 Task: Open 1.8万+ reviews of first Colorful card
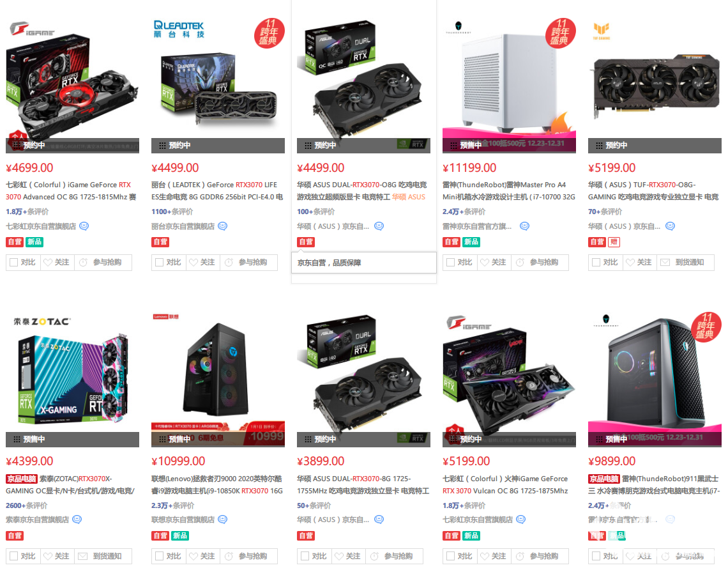(27, 212)
